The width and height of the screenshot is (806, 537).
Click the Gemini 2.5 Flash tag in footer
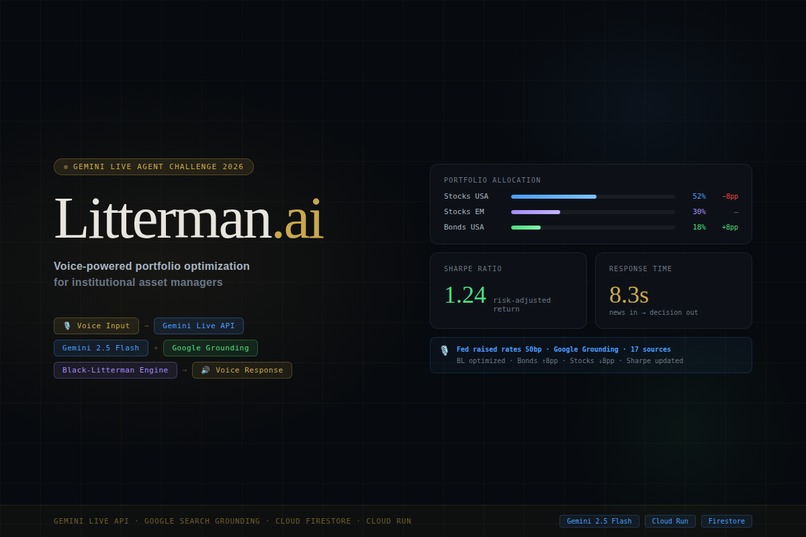pos(599,521)
